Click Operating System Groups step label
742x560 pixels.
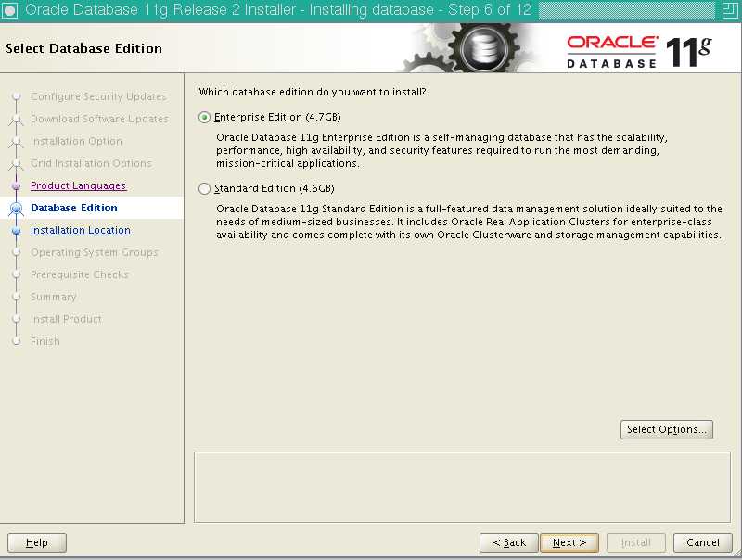95,252
